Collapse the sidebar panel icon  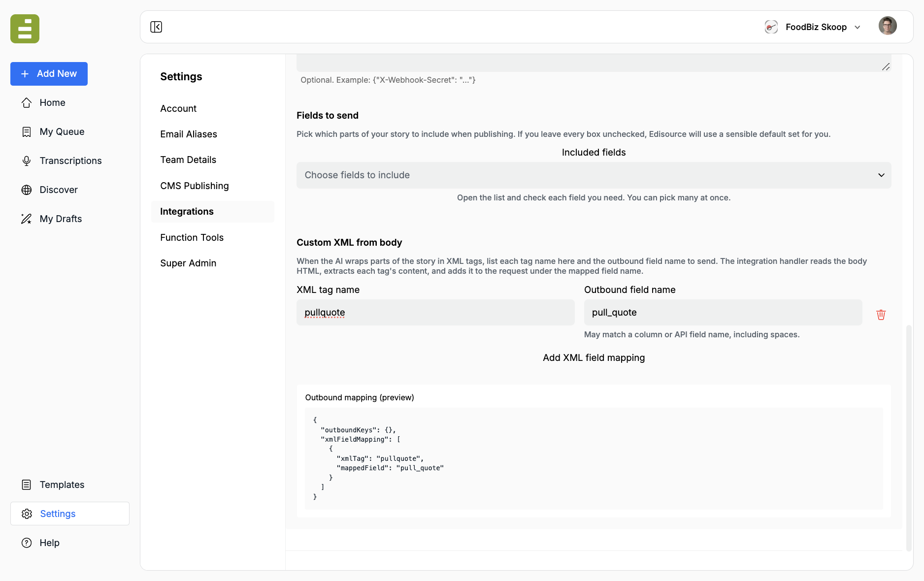click(156, 27)
